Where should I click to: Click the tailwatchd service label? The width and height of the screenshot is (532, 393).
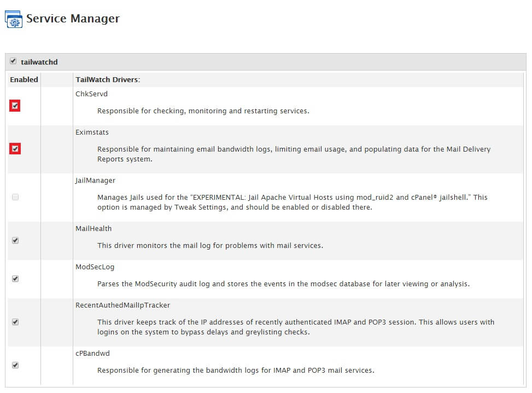click(39, 62)
